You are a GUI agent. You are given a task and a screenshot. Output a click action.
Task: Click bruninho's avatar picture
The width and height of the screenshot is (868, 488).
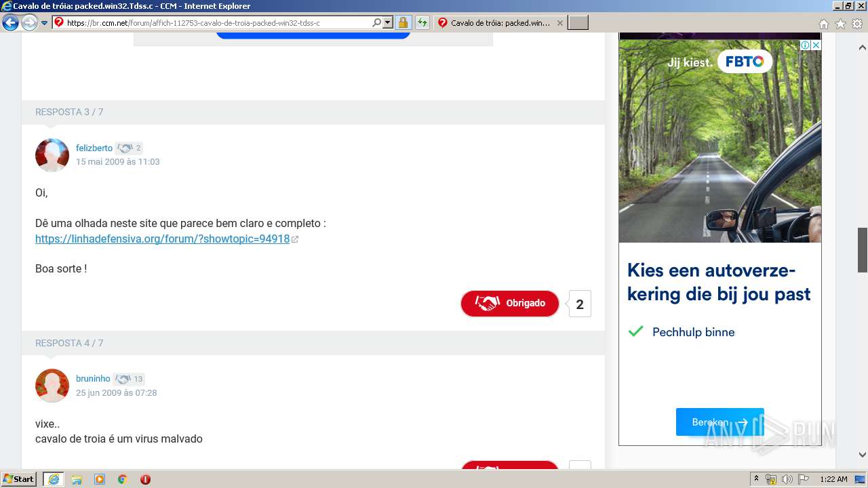(x=52, y=386)
